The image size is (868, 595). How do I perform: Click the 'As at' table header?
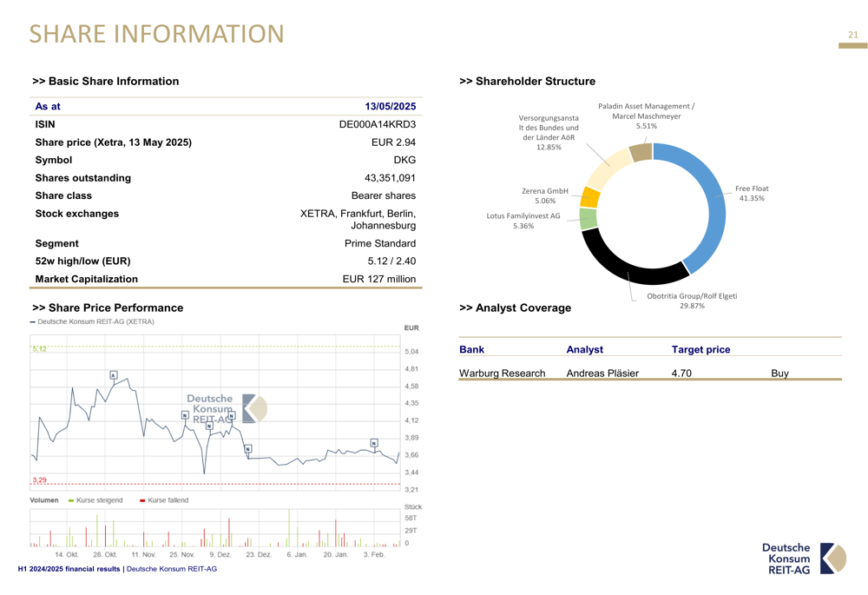click(48, 106)
